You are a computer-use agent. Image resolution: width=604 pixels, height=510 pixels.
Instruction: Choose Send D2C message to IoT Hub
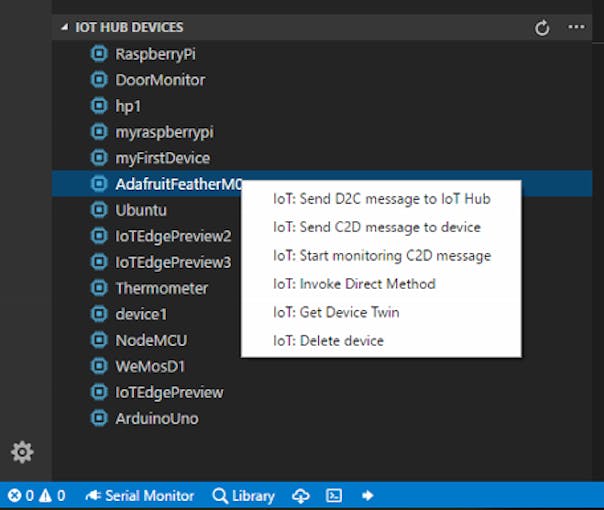(382, 199)
